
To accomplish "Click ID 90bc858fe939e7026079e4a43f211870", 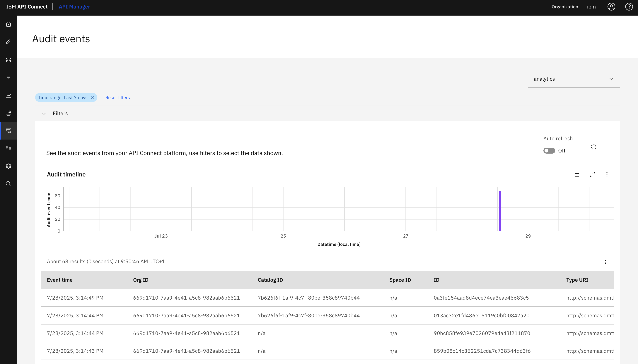I will click(x=482, y=333).
